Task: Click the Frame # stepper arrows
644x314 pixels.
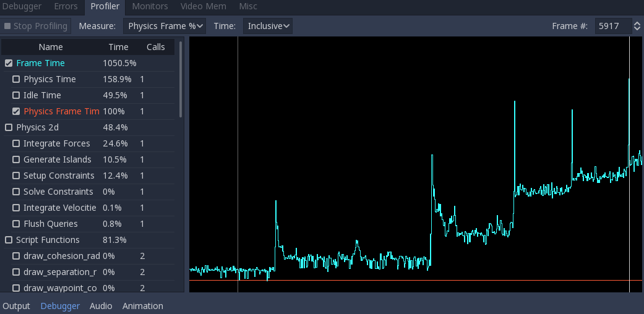Action: 637,26
